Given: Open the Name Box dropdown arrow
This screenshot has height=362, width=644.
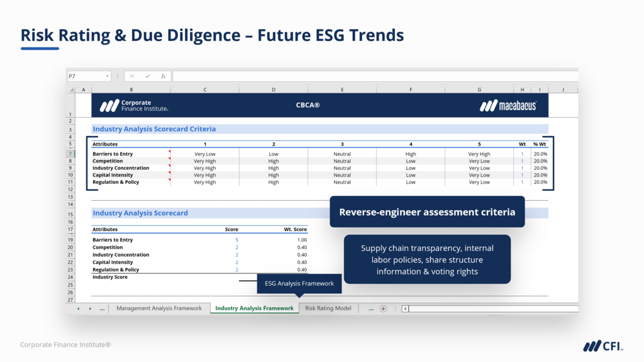Looking at the screenshot, I should 107,76.
